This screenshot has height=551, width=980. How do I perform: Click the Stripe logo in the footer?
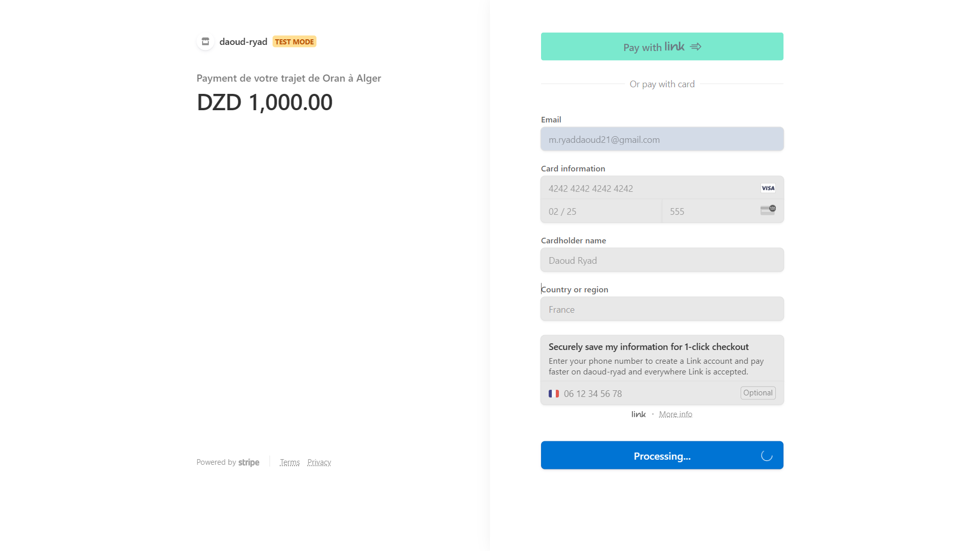click(249, 462)
